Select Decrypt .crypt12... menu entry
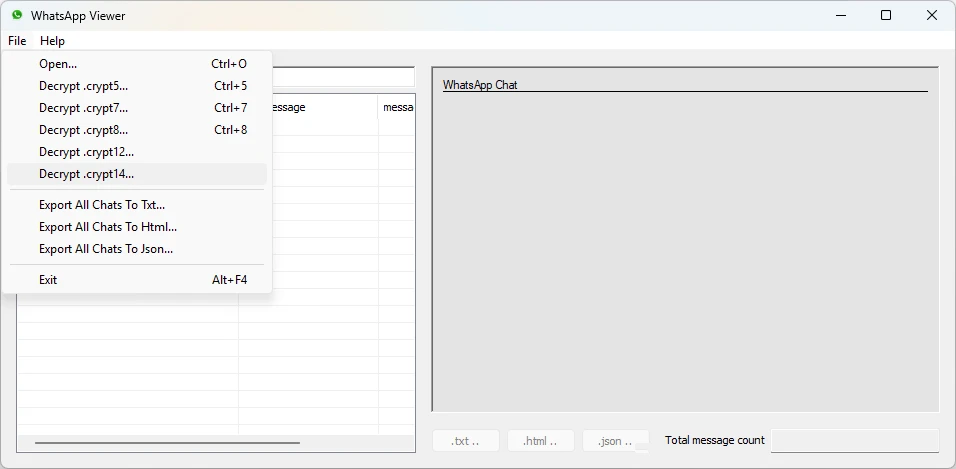956x469 pixels. (x=137, y=152)
